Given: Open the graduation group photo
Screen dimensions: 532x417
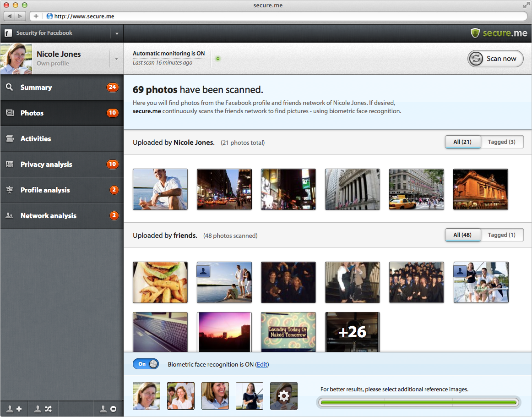Looking at the screenshot, I should pyautogui.click(x=416, y=282).
